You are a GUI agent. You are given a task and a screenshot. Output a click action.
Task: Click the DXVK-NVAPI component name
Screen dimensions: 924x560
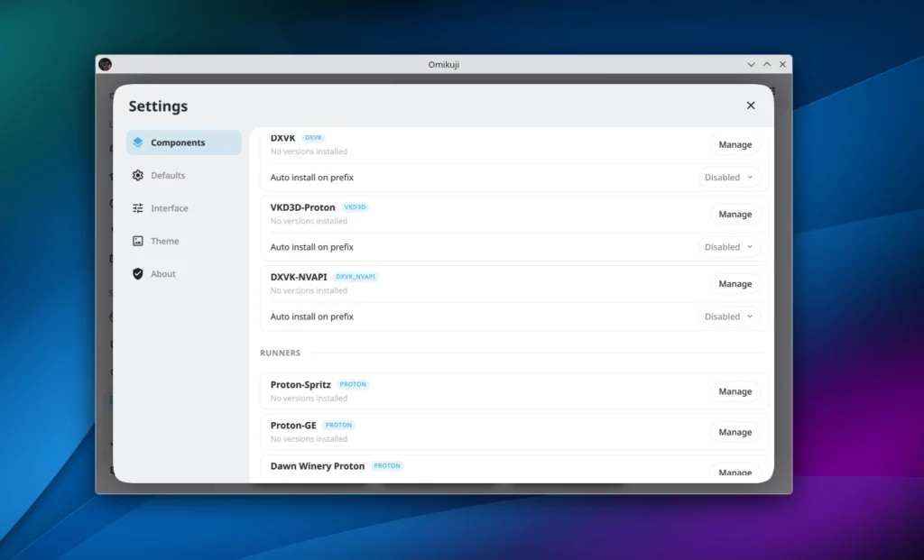pos(299,277)
